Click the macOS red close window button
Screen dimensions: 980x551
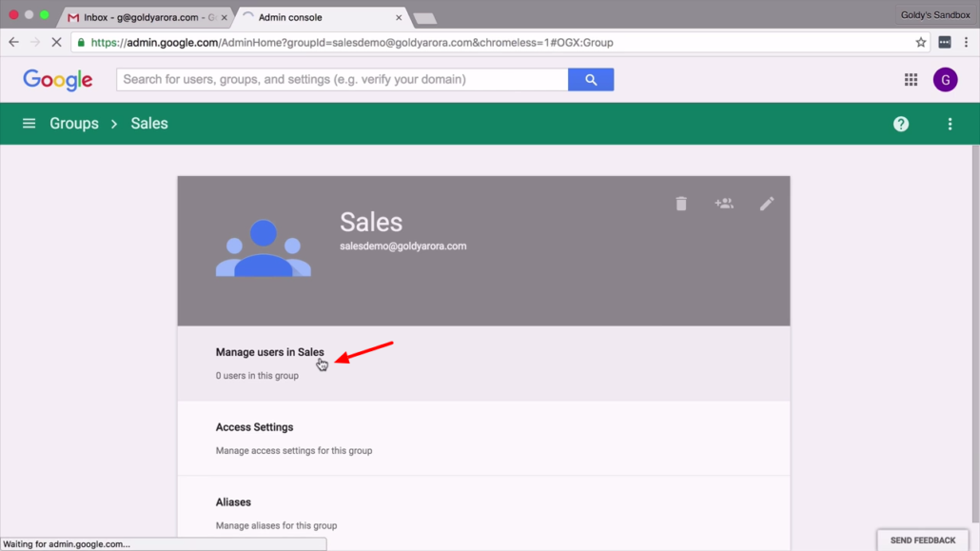(13, 14)
